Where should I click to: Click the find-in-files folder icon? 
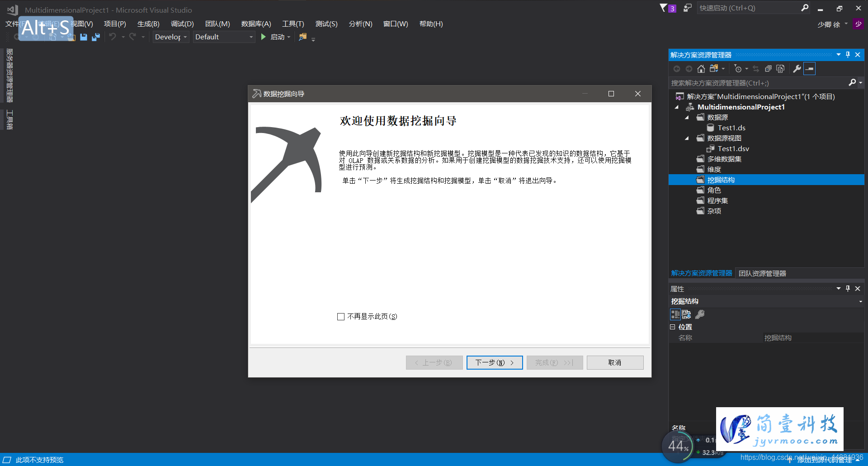[303, 37]
